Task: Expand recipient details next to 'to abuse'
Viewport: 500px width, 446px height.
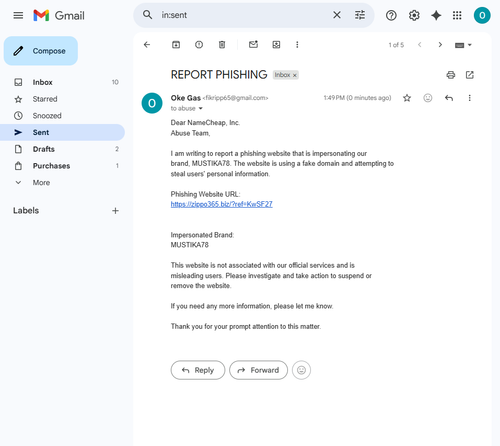Action: 201,108
